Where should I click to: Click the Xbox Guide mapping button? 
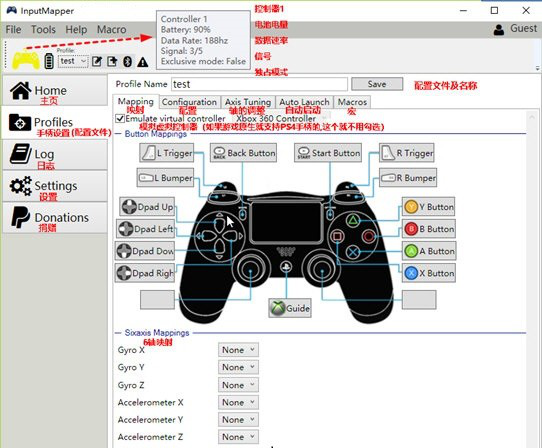[290, 308]
